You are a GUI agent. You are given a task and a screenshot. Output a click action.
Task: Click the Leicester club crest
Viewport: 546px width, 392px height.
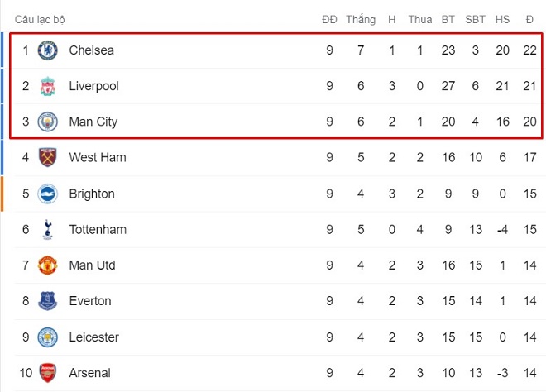point(47,337)
